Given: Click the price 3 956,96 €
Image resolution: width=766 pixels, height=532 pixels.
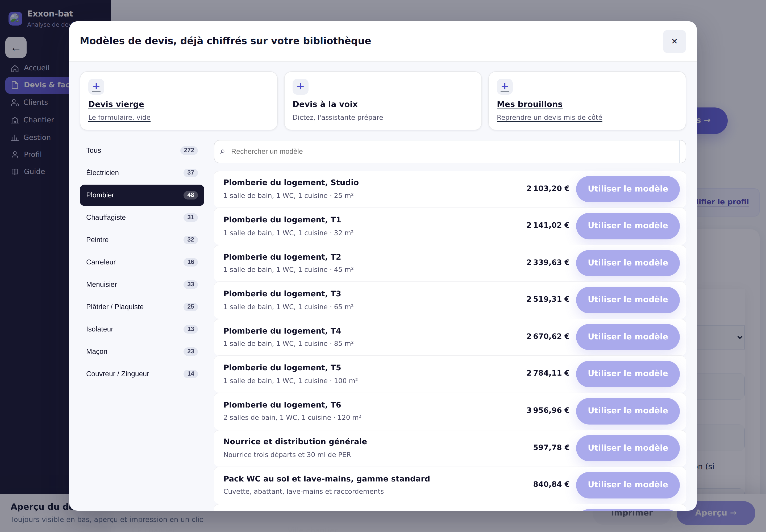Looking at the screenshot, I should [548, 410].
